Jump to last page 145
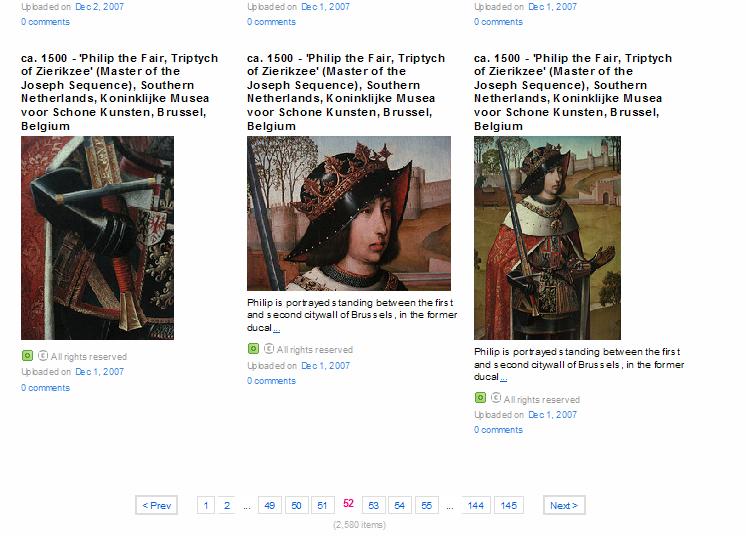Screen dimensions: 746x536 coord(509,505)
